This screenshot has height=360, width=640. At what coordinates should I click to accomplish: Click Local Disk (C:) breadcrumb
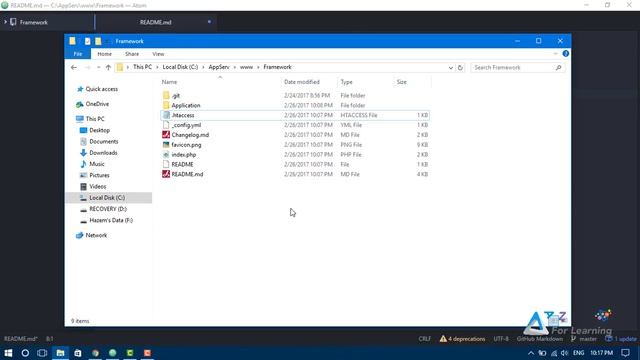180,67
